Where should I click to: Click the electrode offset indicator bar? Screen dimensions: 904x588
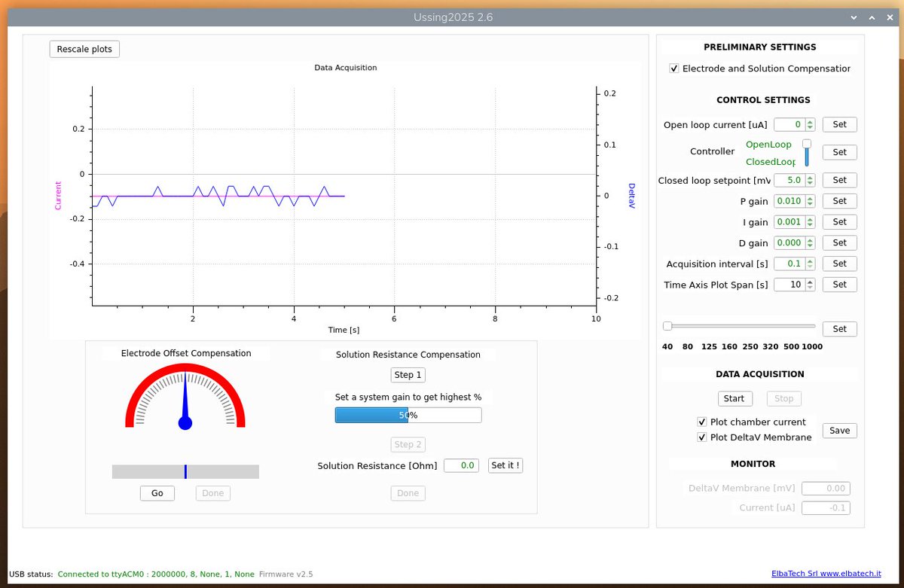[x=185, y=472]
